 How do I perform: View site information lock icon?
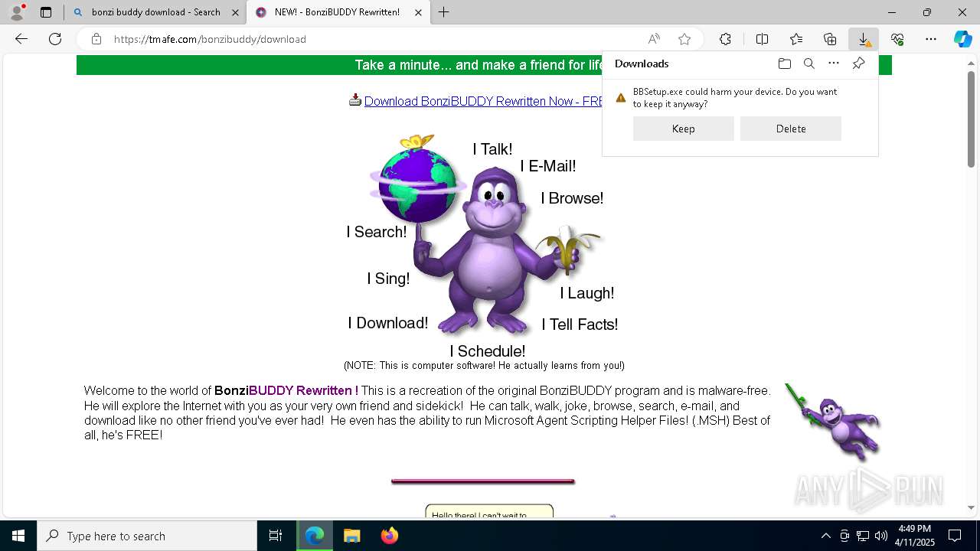tap(96, 39)
